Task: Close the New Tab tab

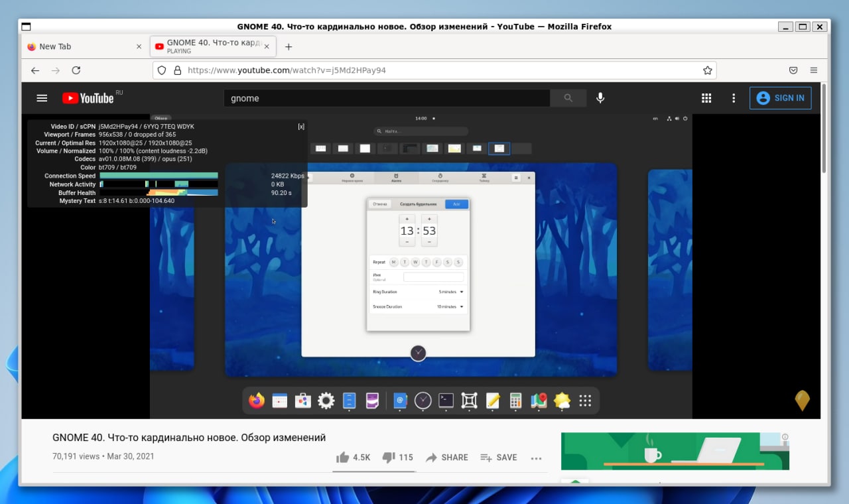Action: [x=139, y=46]
